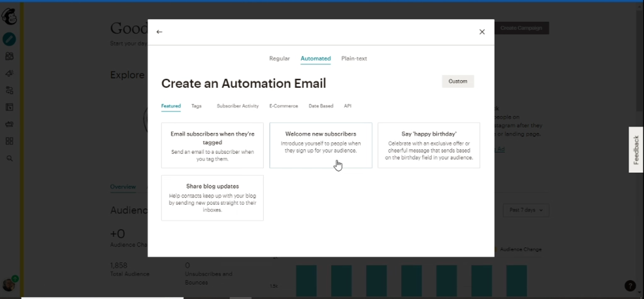Open the profile avatar at sidebar bottom
Viewport: 644px width, 299px height.
point(8,285)
